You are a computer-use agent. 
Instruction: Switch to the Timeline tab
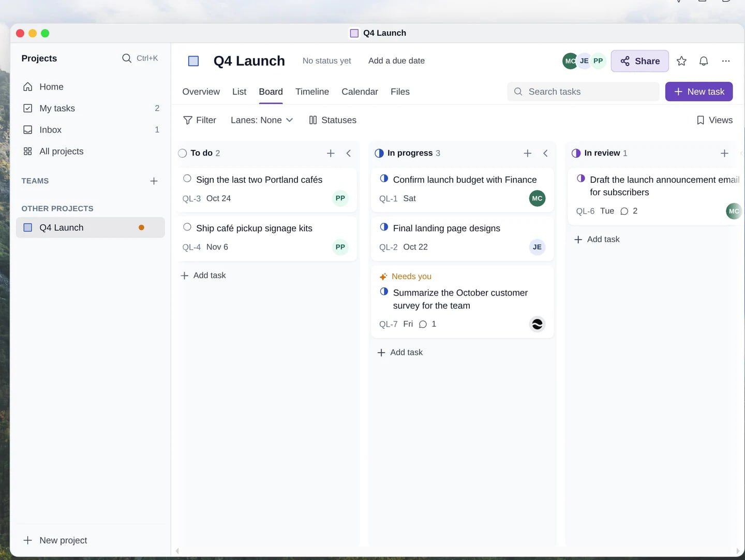(312, 92)
